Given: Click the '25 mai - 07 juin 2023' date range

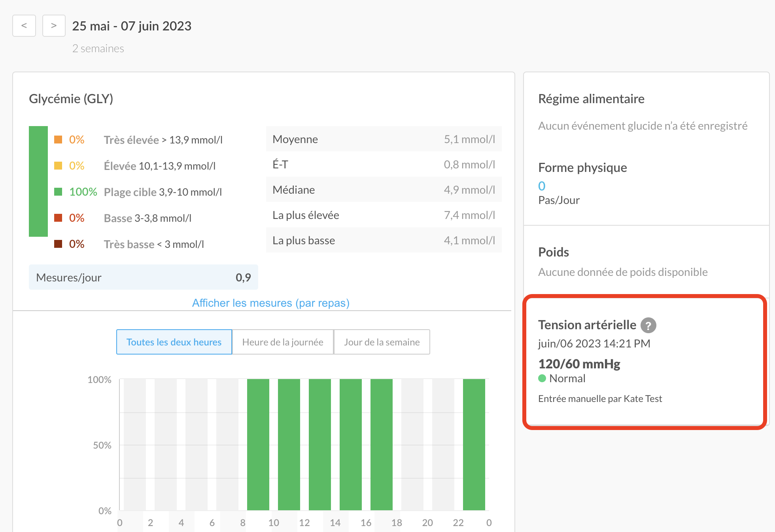Looking at the screenshot, I should coord(132,26).
